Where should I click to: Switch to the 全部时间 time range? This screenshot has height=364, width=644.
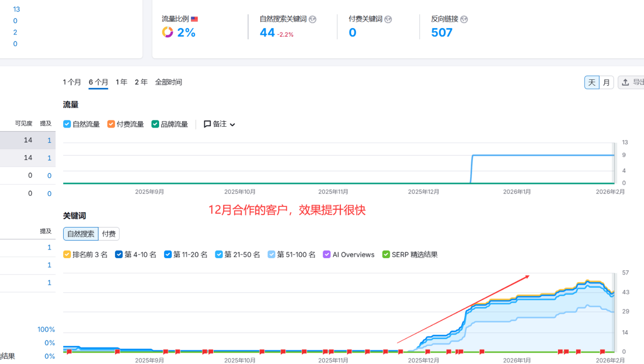click(168, 82)
